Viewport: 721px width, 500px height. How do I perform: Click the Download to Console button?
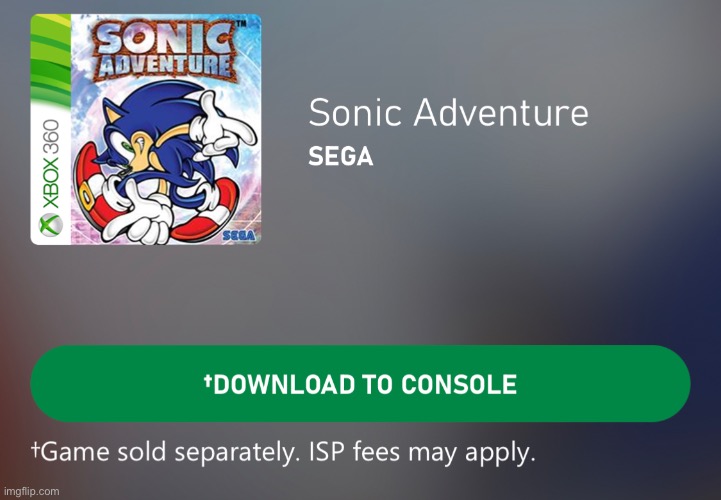click(360, 384)
